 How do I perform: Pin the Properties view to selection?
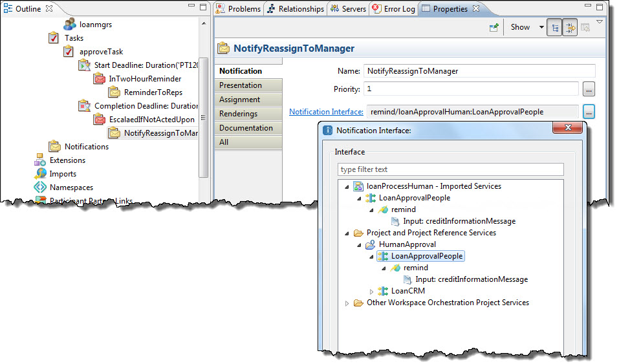(494, 27)
